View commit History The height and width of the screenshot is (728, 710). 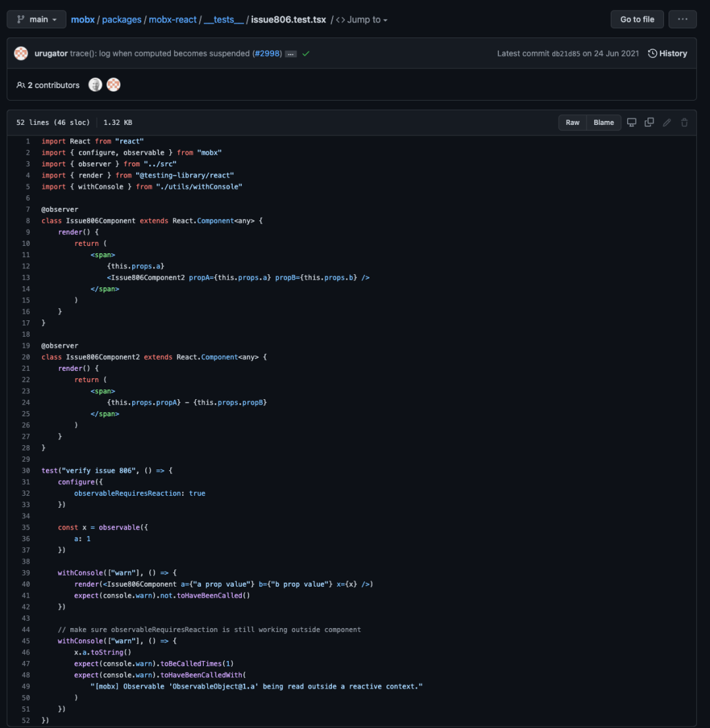tap(667, 53)
